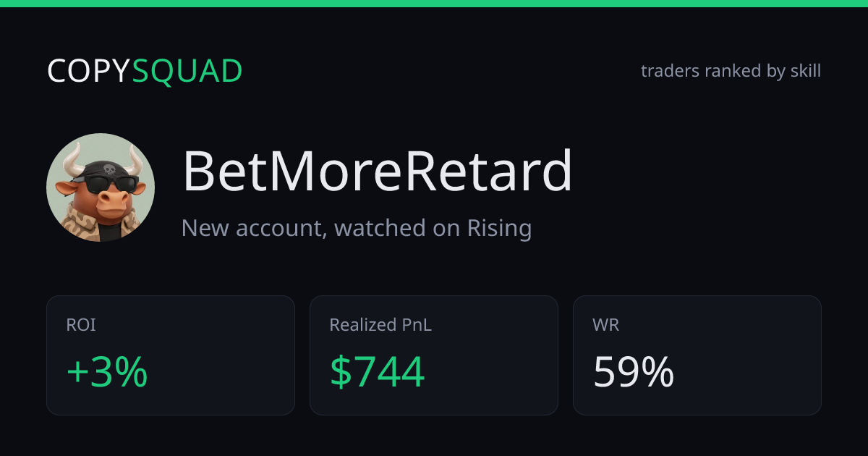868x456 pixels.
Task: Open the ROI stat card
Action: pos(171,355)
